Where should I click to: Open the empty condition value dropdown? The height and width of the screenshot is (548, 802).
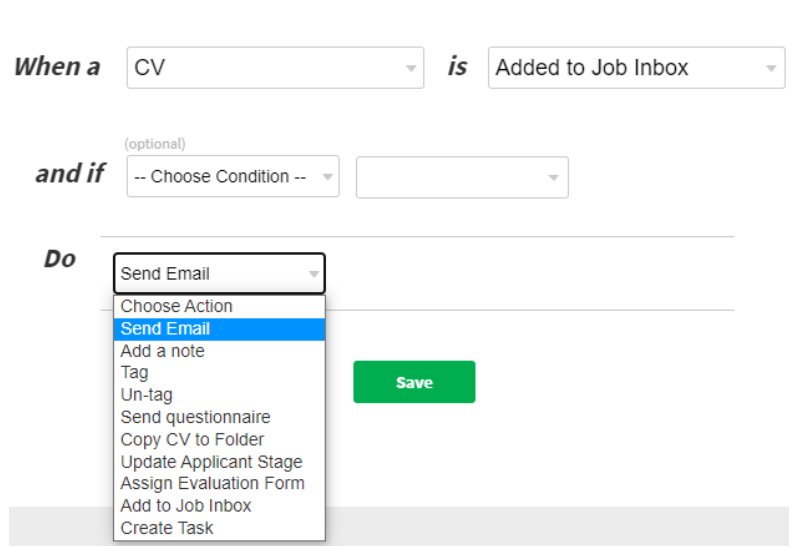click(462, 177)
